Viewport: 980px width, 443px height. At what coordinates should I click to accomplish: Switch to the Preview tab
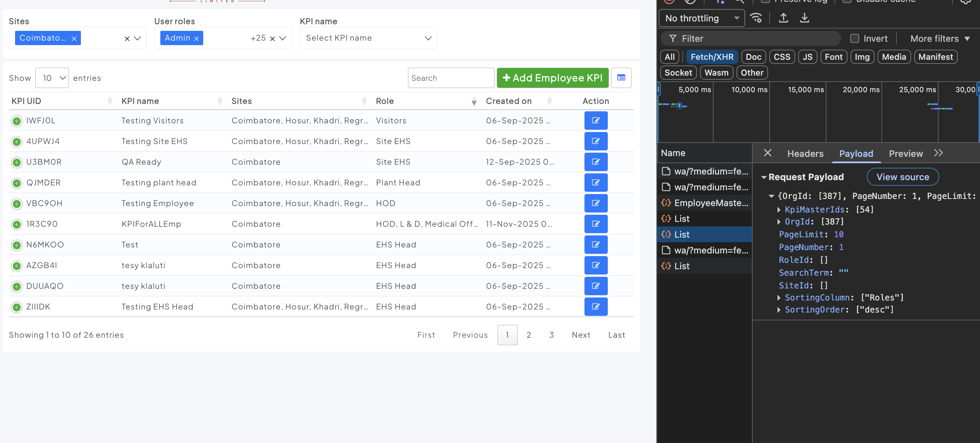[905, 154]
